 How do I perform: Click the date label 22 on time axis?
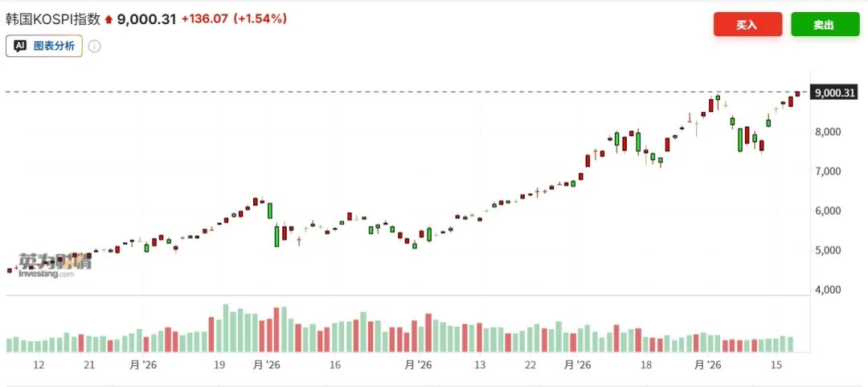coord(530,364)
